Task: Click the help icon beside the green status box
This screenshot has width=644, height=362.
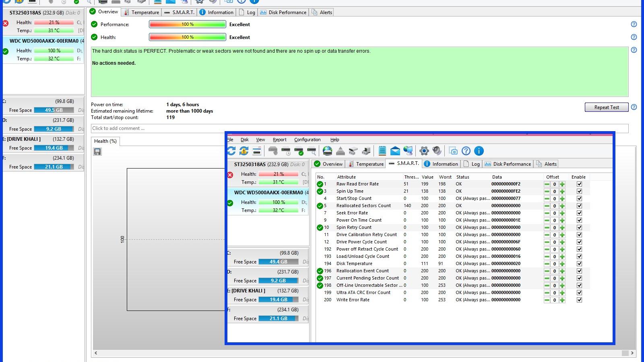Action: [x=634, y=50]
